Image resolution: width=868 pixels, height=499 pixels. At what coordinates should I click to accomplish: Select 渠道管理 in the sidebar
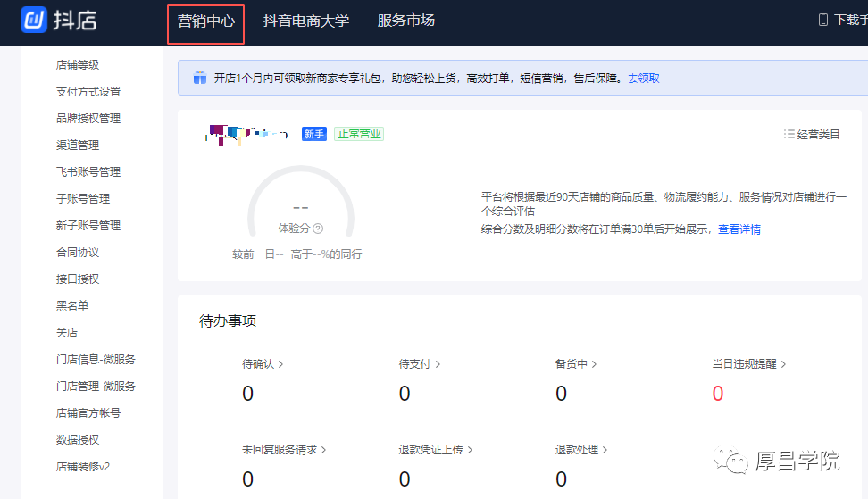coord(78,145)
